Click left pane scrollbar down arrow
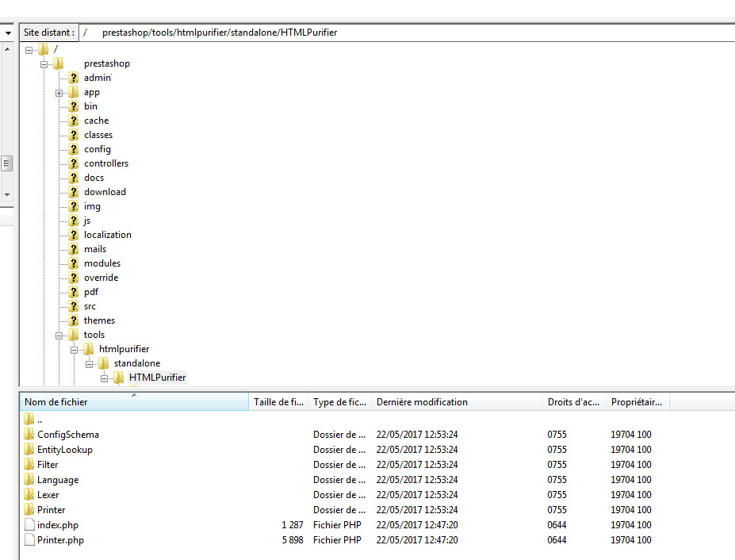 7,194
